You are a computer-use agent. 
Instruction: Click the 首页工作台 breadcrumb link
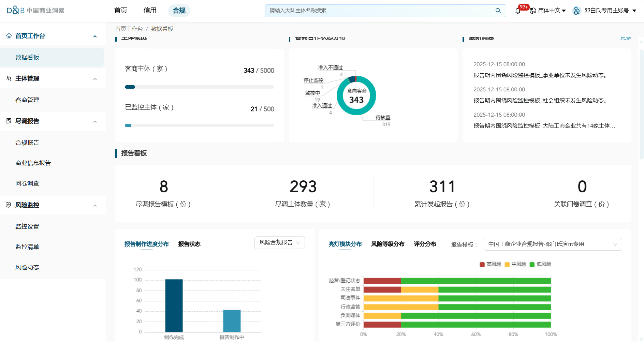[x=129, y=29]
